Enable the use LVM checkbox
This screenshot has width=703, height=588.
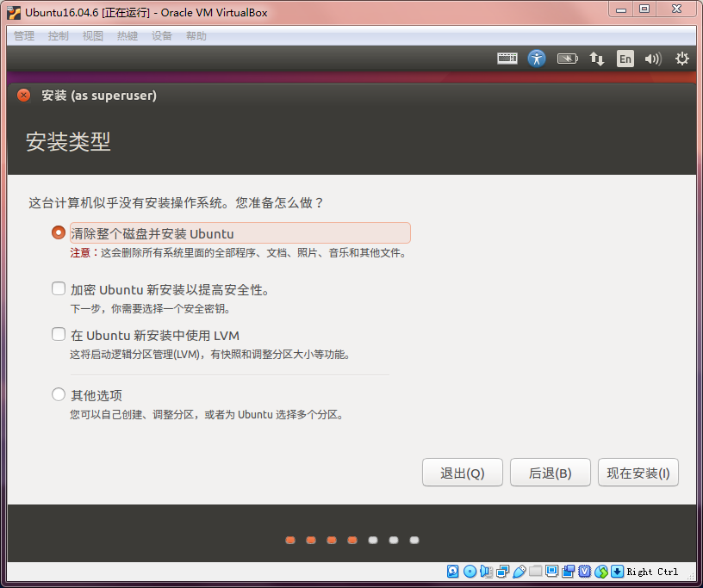point(59,334)
